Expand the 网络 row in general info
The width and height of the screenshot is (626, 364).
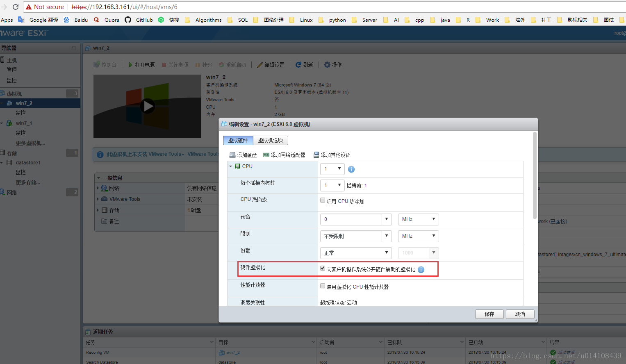98,188
